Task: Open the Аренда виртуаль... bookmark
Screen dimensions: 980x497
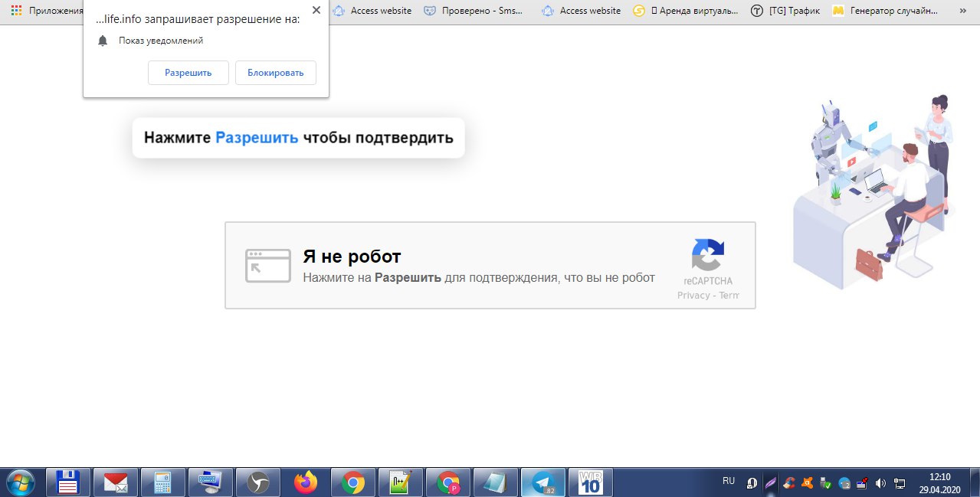Action: click(x=686, y=11)
